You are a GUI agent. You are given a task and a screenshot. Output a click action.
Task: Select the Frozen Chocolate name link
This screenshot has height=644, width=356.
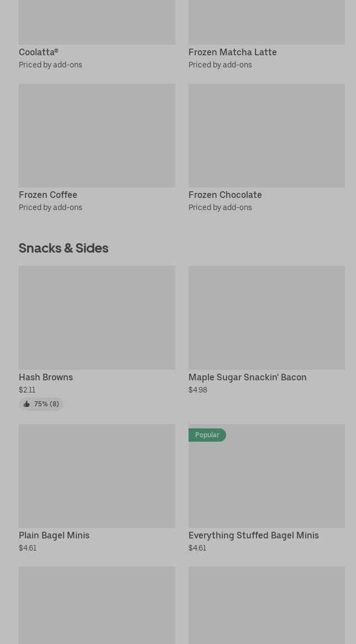tap(225, 195)
